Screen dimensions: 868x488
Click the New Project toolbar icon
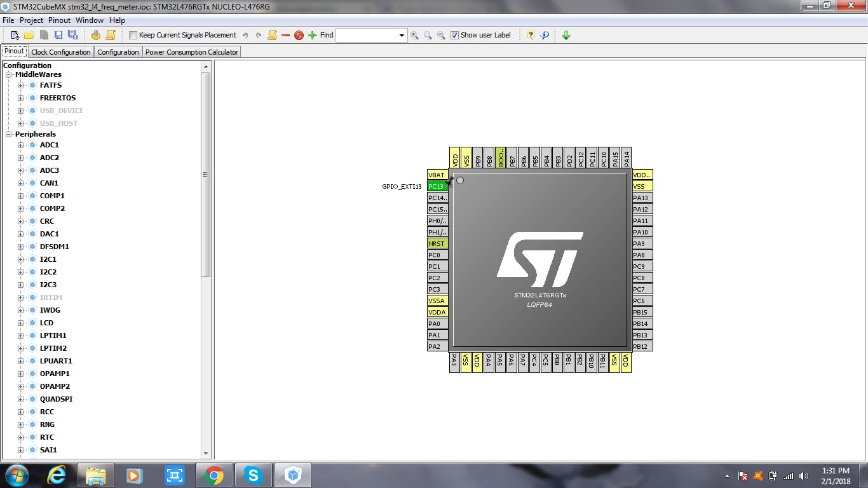[15, 35]
